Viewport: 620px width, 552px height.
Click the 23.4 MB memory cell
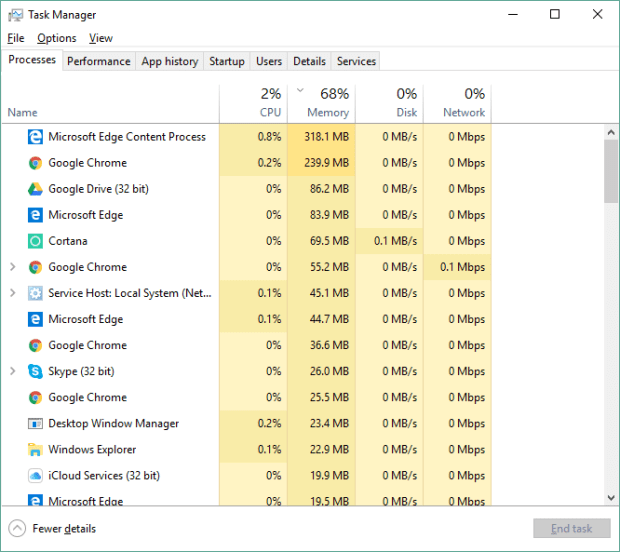click(x=321, y=423)
